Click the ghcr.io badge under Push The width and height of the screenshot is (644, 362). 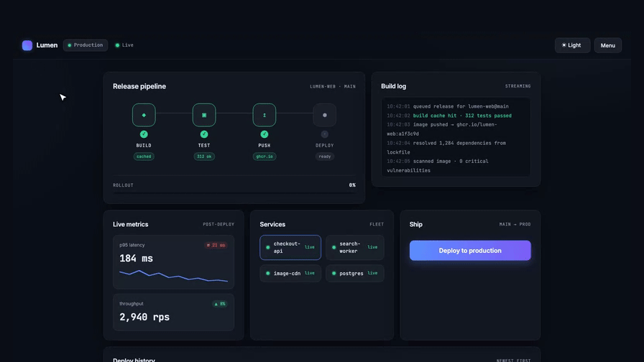(264, 157)
